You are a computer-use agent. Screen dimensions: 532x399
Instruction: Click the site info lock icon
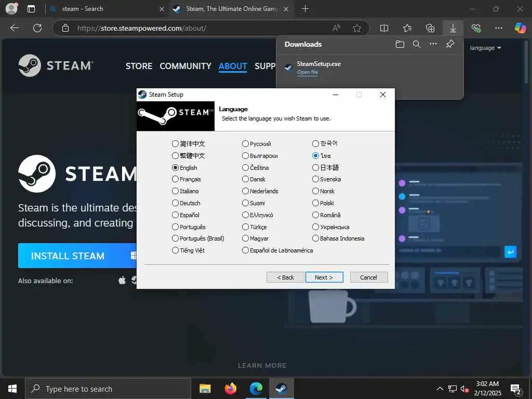point(65,28)
